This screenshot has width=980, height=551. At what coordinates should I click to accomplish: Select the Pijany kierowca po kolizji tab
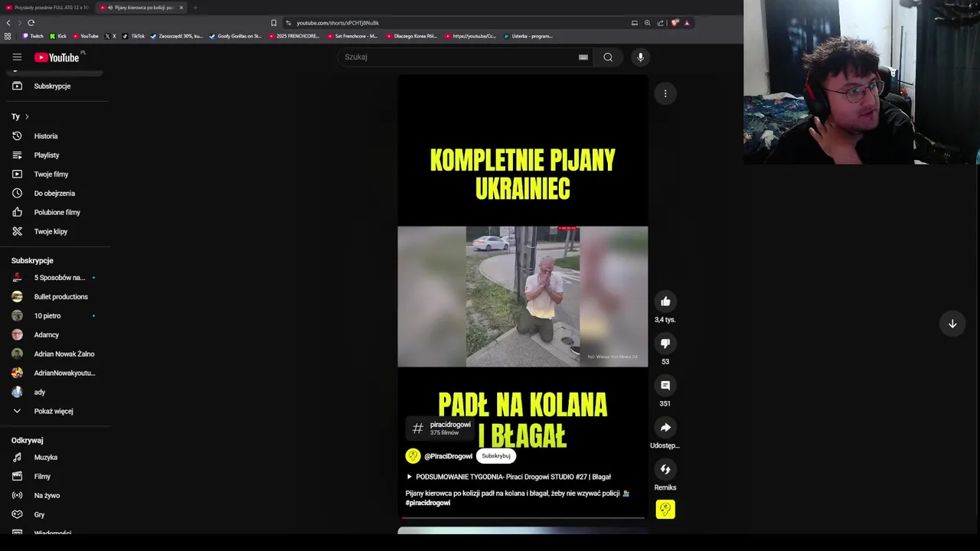(139, 8)
